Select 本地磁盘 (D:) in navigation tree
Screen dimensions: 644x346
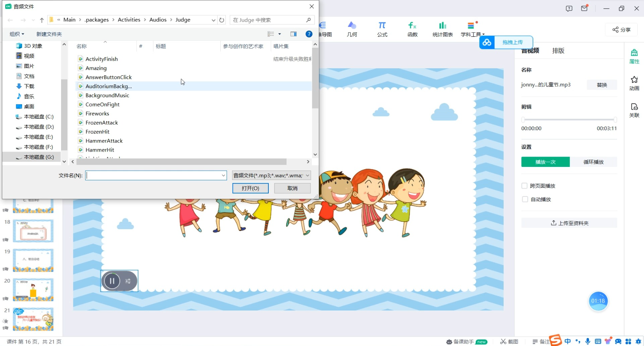point(39,127)
